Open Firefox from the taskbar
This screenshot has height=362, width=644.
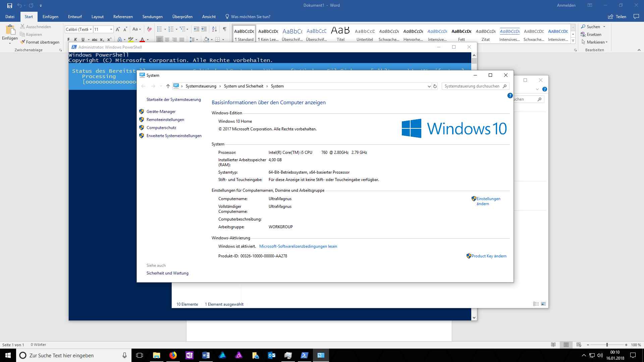173,355
